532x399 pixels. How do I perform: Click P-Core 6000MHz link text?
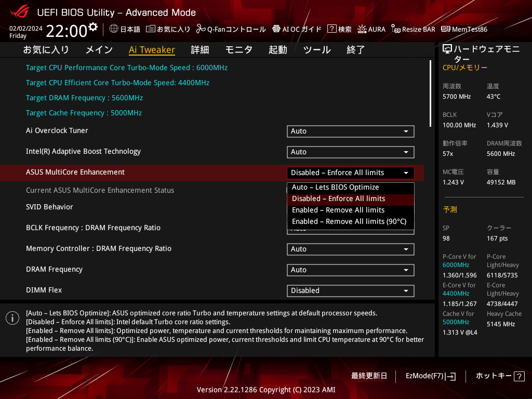[x=456, y=264]
